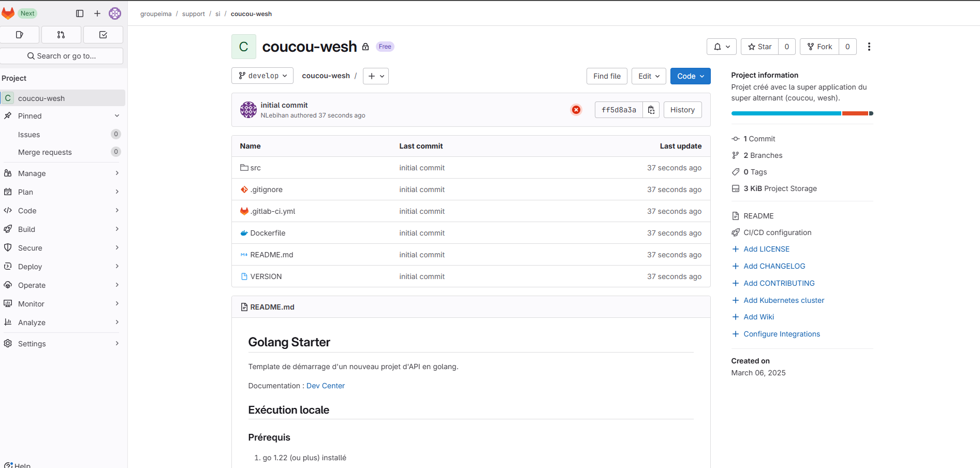The height and width of the screenshot is (468, 980).
Task: Open the blue Code dropdown
Action: pos(690,76)
